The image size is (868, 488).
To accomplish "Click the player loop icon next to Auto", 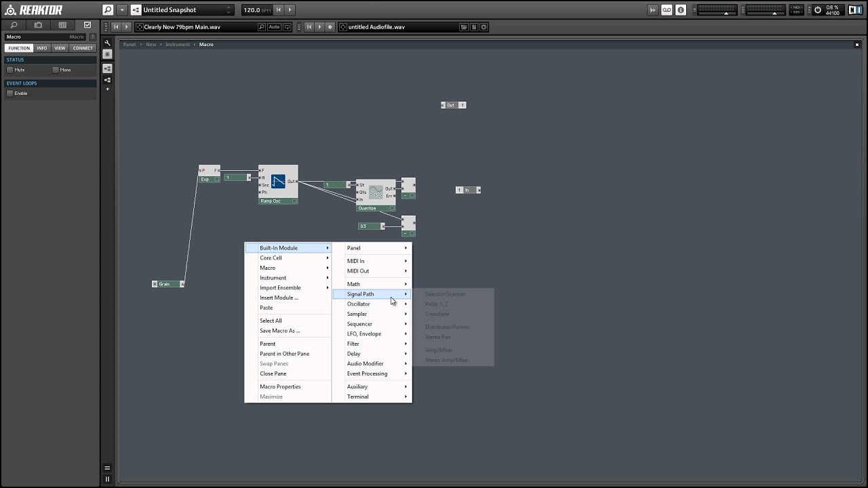I will 288,27.
